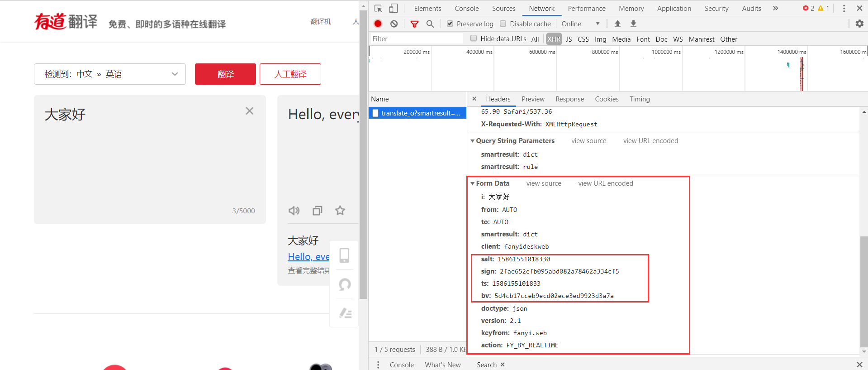Click Query String view URL encoded link
The width and height of the screenshot is (868, 370).
click(x=650, y=141)
